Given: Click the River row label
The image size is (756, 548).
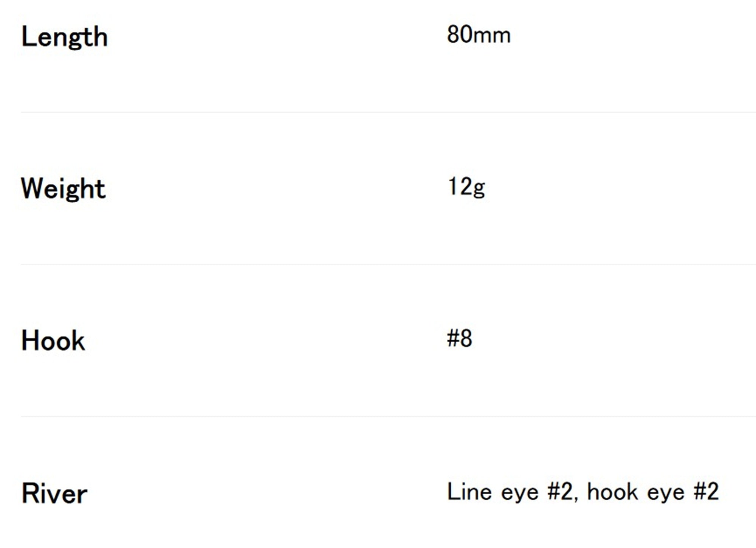Looking at the screenshot, I should click(x=54, y=493).
